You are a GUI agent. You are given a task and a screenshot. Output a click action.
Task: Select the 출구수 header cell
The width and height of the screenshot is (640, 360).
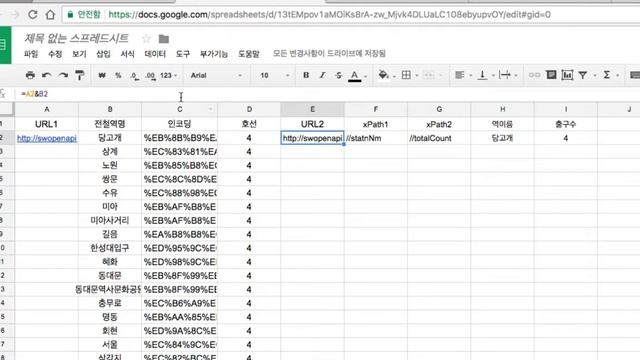coord(566,124)
